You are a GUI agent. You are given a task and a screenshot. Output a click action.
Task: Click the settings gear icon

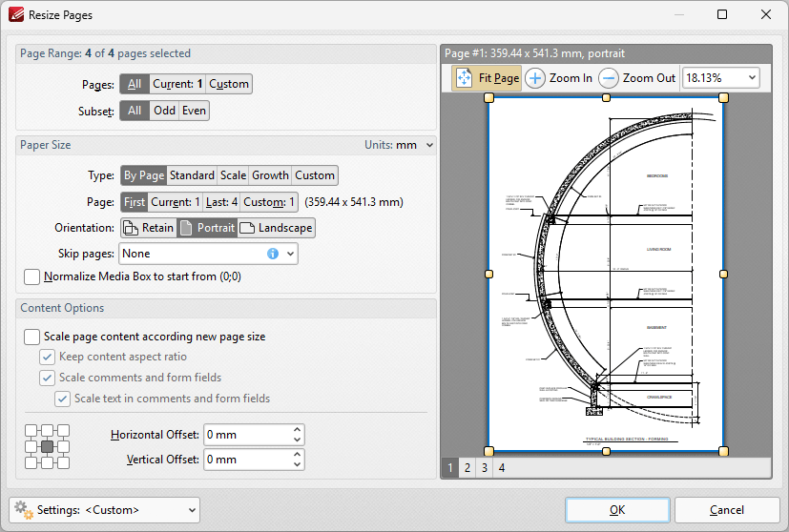24,509
